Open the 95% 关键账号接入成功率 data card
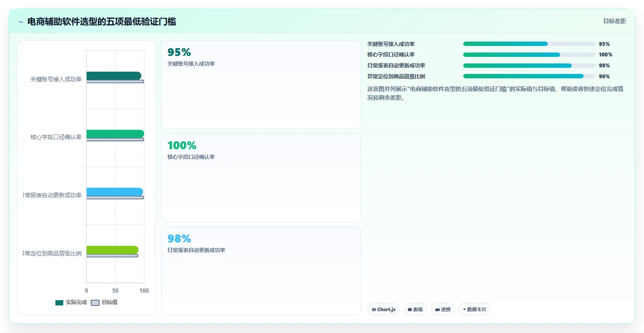The width and height of the screenshot is (644, 333). tap(261, 85)
